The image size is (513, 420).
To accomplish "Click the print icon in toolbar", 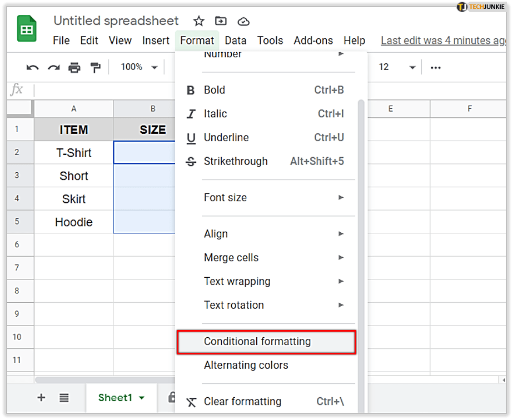I will pyautogui.click(x=74, y=67).
